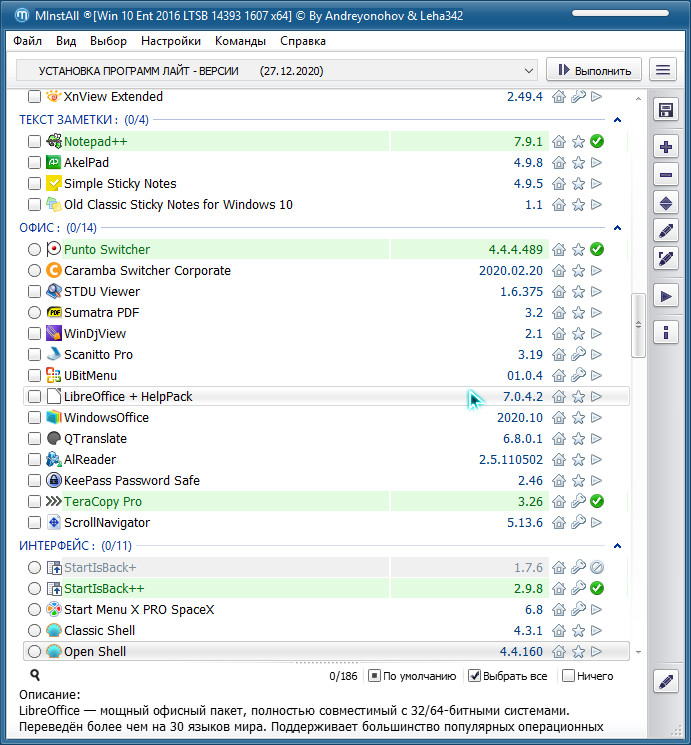Click the MInstAll logo icon in title bar

point(22,15)
